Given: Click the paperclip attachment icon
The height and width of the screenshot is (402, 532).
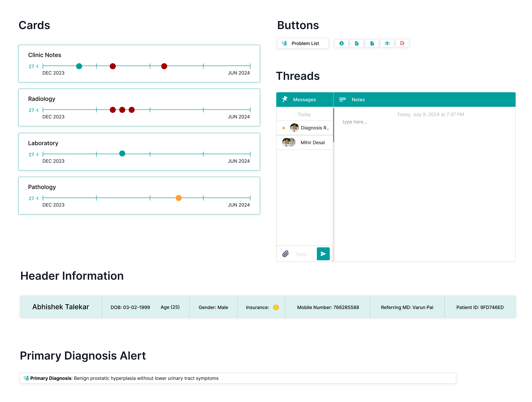Looking at the screenshot, I should coord(285,254).
